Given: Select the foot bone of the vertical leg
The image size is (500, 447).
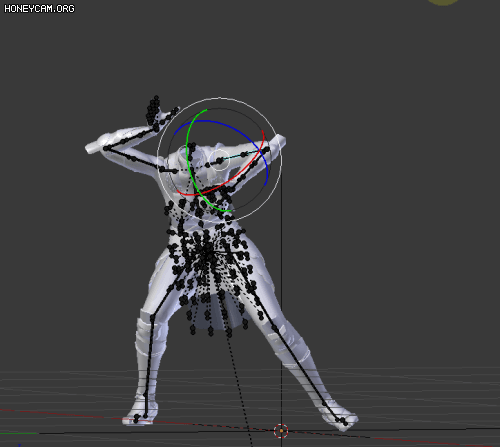Looking at the screenshot, I should (141, 417).
